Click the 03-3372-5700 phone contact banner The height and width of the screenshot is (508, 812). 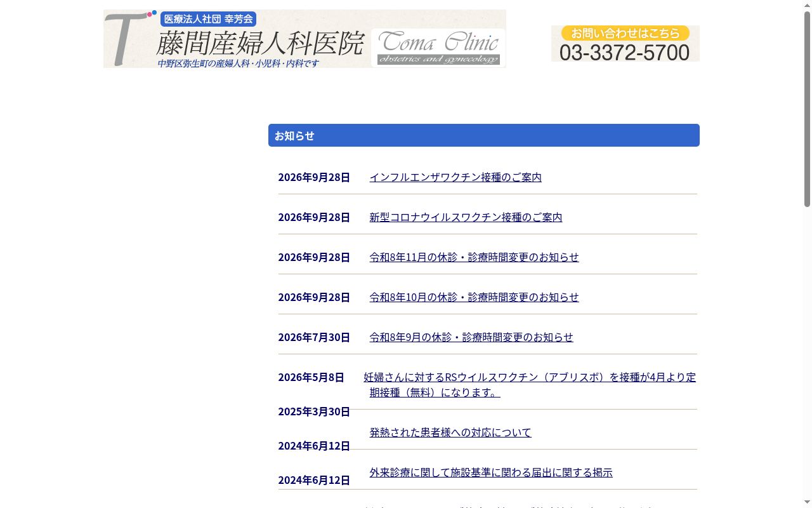[625, 43]
